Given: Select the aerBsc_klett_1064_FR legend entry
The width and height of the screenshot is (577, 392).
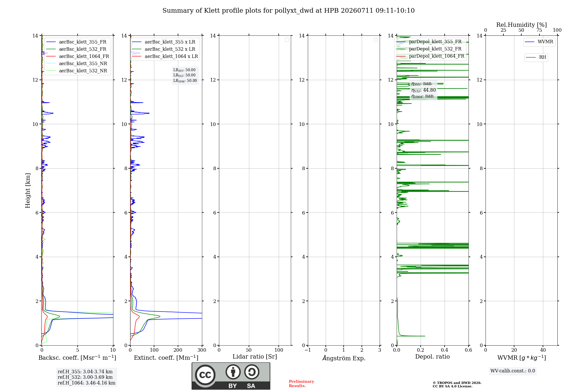Looking at the screenshot, I should [x=78, y=56].
